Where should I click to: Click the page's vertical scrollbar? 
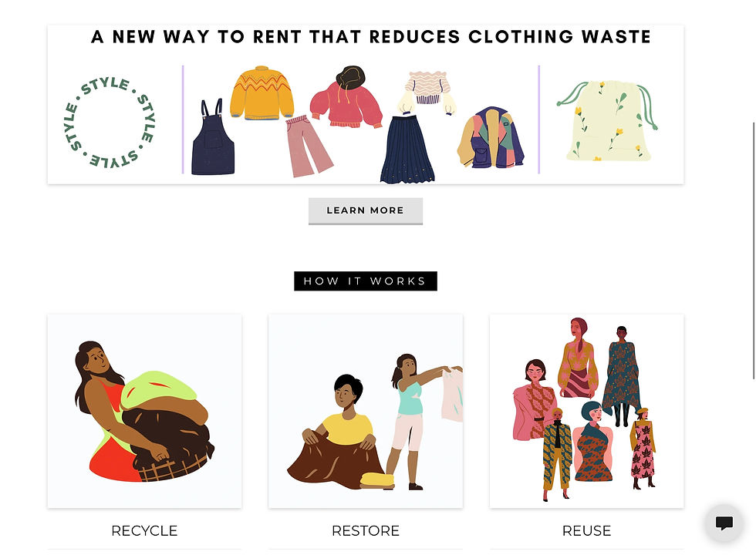tap(754, 251)
